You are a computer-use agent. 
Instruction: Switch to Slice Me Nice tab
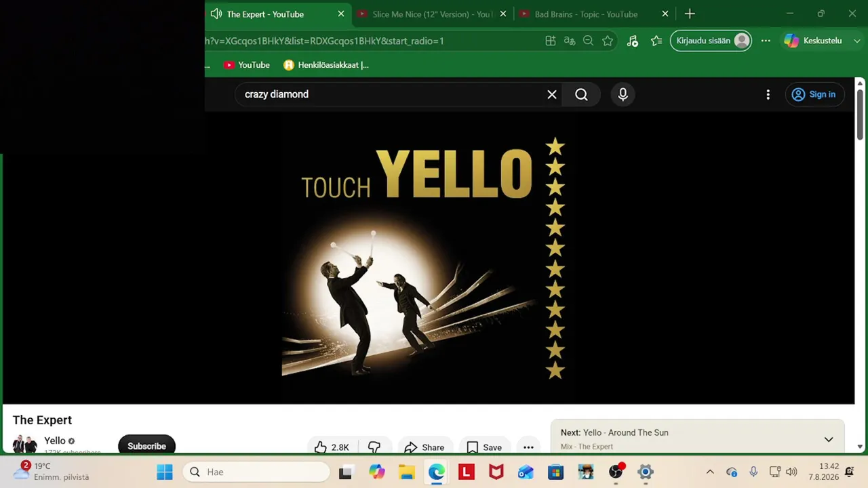431,14
